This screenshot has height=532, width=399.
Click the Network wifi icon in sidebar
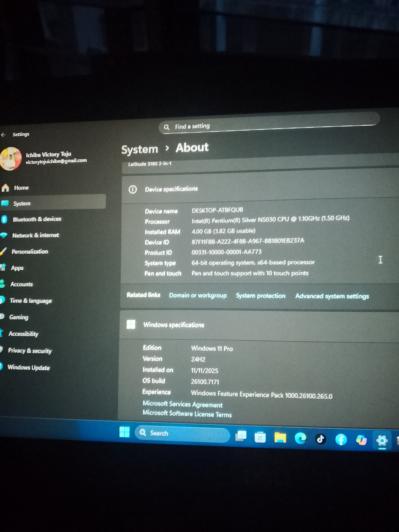pyautogui.click(x=4, y=235)
